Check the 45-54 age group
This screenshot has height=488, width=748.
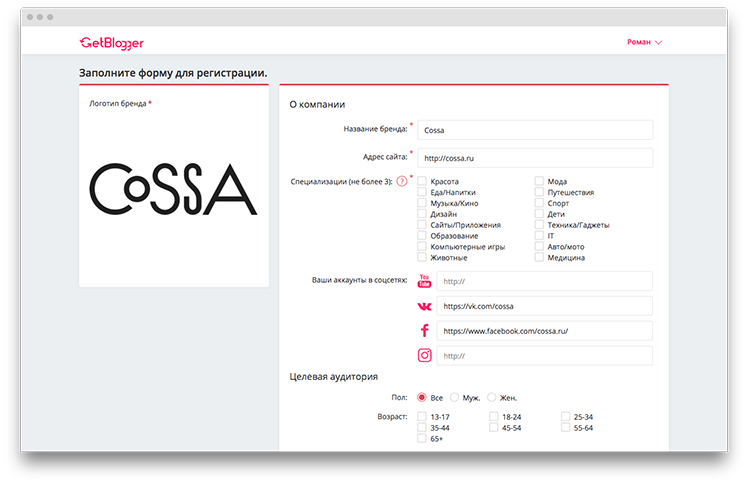pyautogui.click(x=494, y=427)
